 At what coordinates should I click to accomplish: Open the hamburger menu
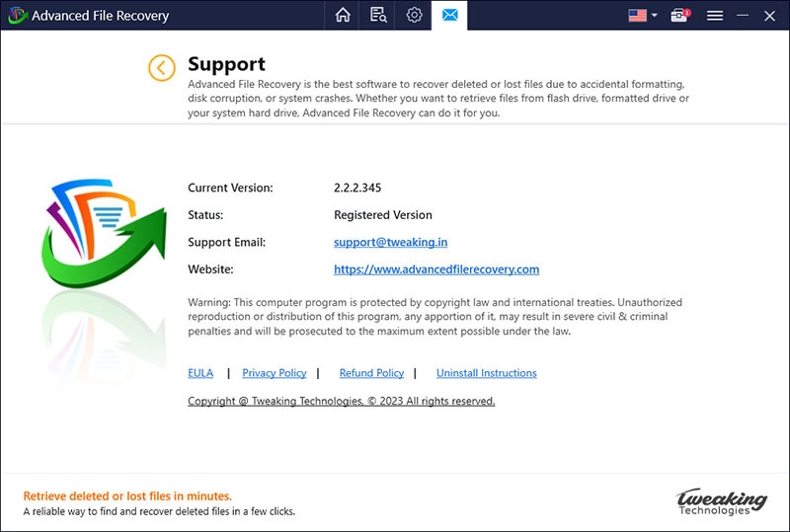pyautogui.click(x=714, y=16)
